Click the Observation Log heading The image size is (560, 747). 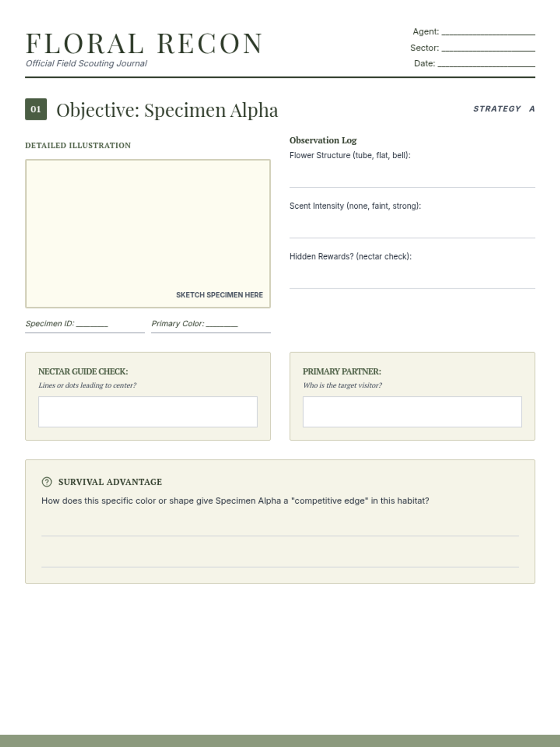323,140
